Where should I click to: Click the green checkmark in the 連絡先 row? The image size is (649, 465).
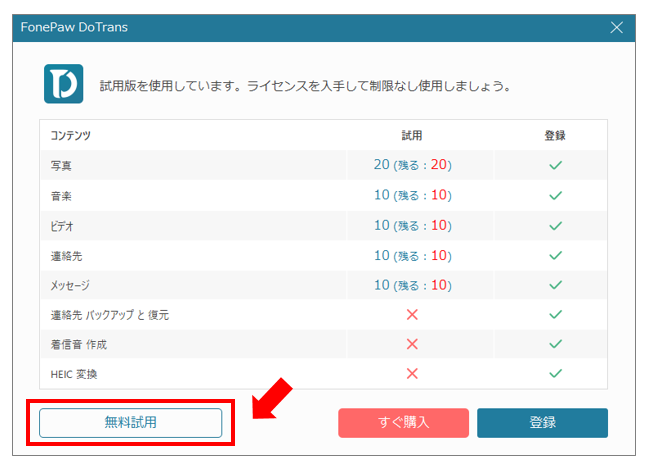[555, 255]
